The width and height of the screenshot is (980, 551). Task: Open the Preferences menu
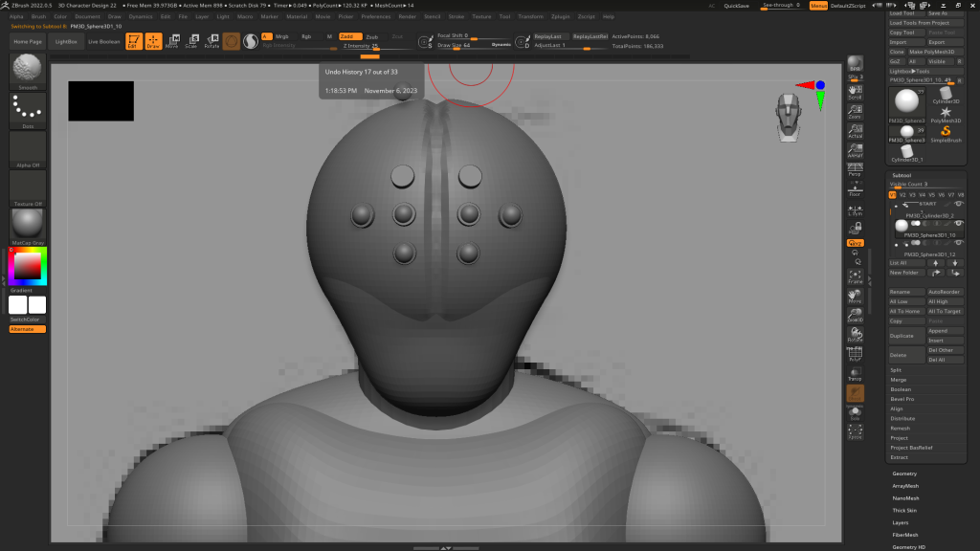point(375,16)
